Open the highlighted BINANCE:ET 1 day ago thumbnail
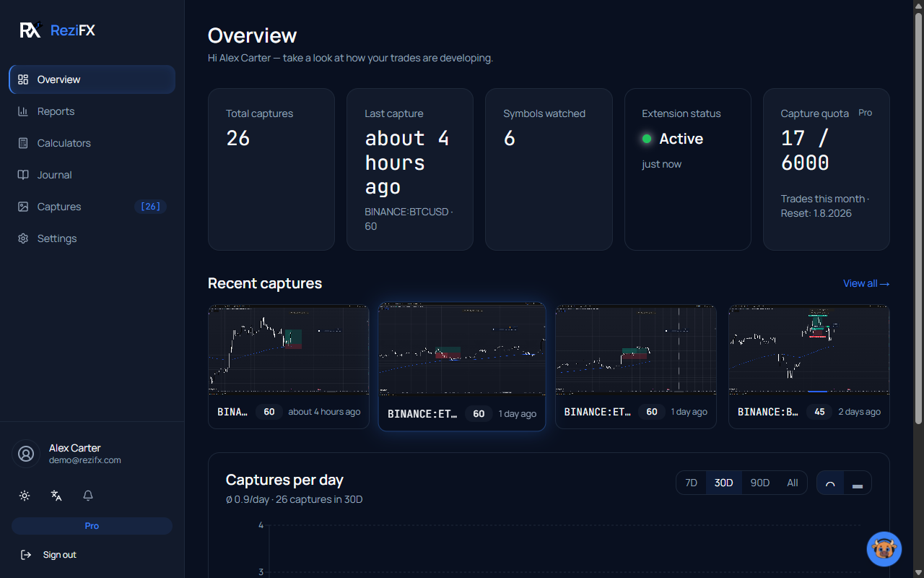This screenshot has width=924, height=578. [x=462, y=350]
